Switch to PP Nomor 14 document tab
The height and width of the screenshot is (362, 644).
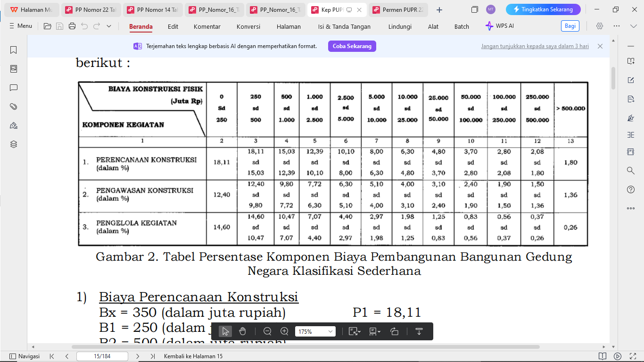point(153,9)
